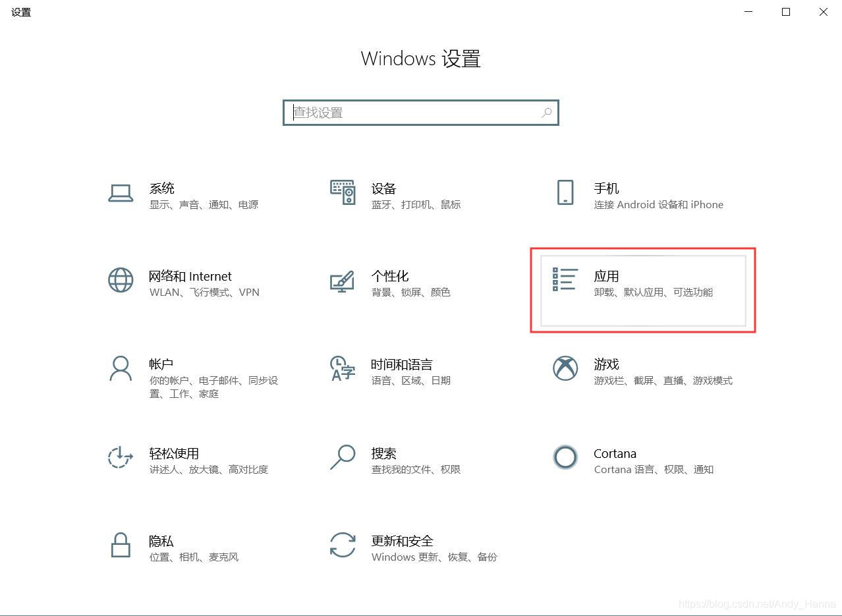The image size is (842, 616).
Task: Open the 系统 laptop icon
Action: [121, 193]
